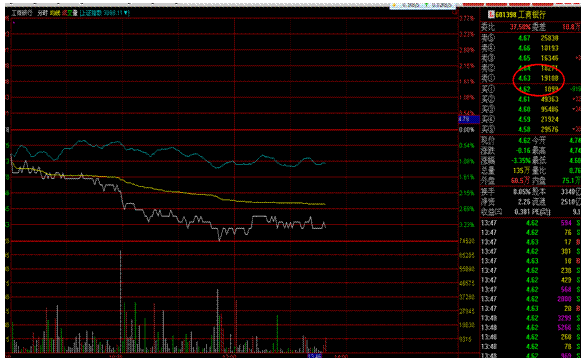Toggle the 成交量 volume label
The height and width of the screenshot is (361, 583).
tap(70, 13)
